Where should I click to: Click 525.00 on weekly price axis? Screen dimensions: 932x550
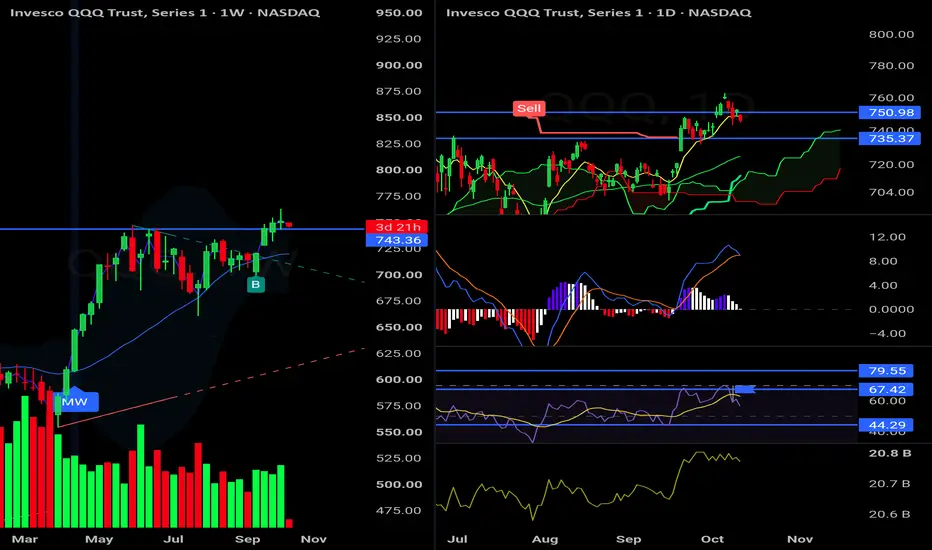click(x=399, y=458)
